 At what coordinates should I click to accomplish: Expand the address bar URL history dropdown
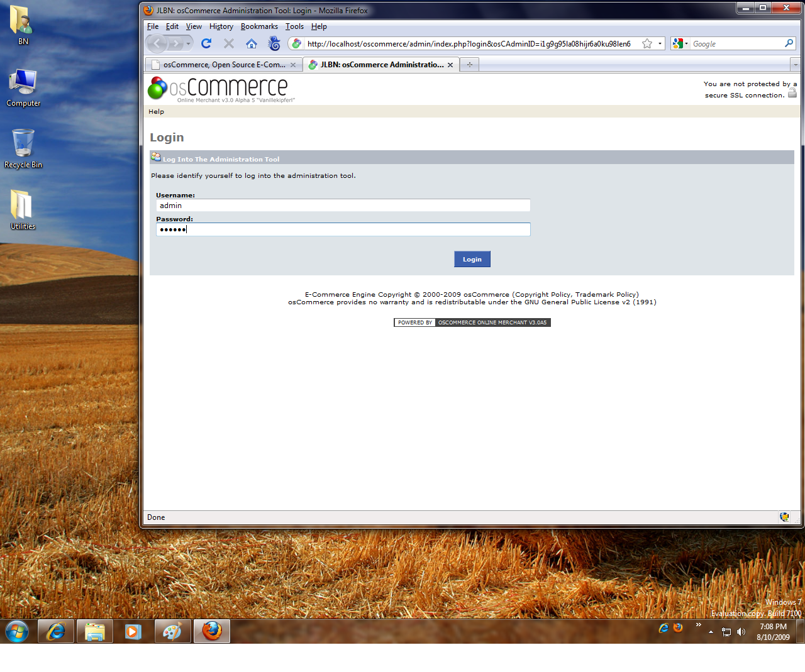[x=660, y=43]
